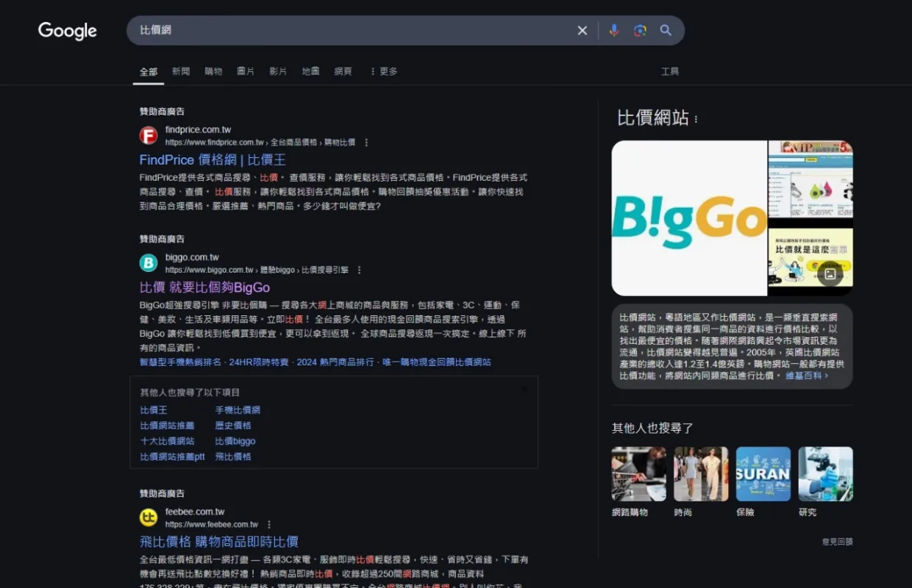The image size is (912, 588).
Task: Open three-dot menu next to 比價網站 heading
Action: point(696,119)
